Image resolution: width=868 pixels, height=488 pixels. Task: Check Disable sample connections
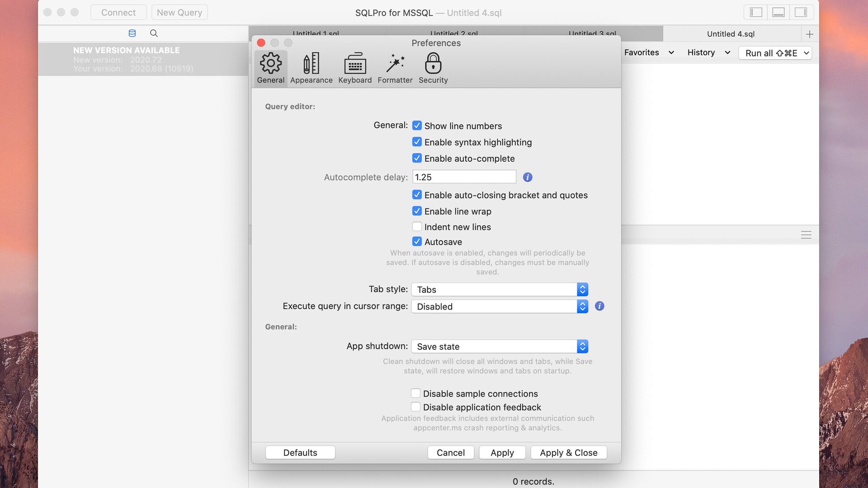[x=415, y=393]
